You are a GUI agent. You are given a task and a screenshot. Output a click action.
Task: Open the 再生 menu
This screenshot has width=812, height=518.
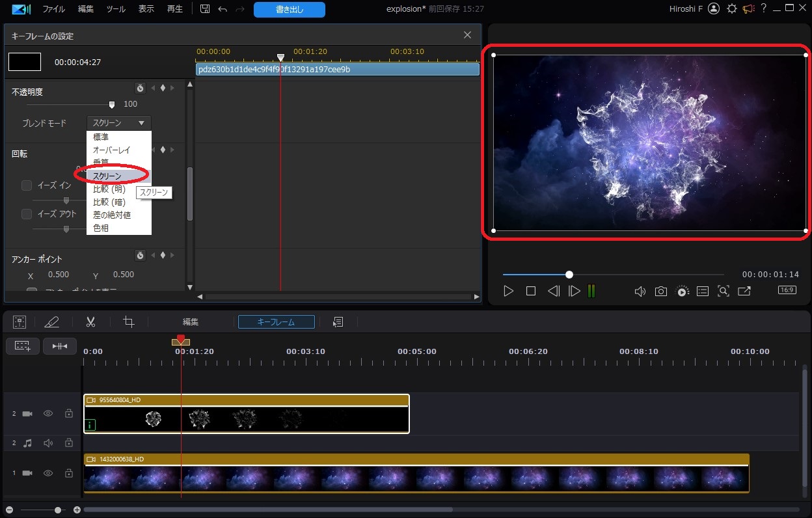pyautogui.click(x=175, y=9)
